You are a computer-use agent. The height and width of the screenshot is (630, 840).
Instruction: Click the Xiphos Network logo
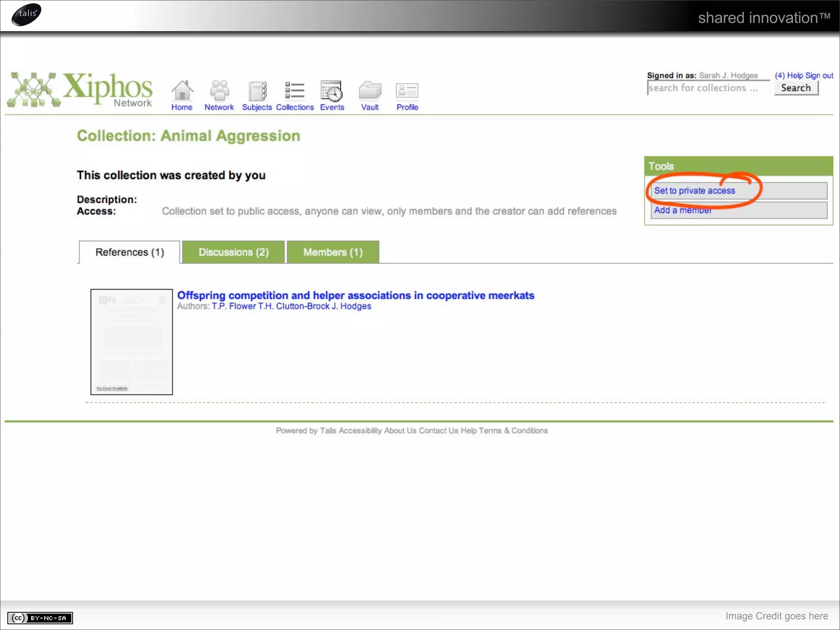click(80, 90)
